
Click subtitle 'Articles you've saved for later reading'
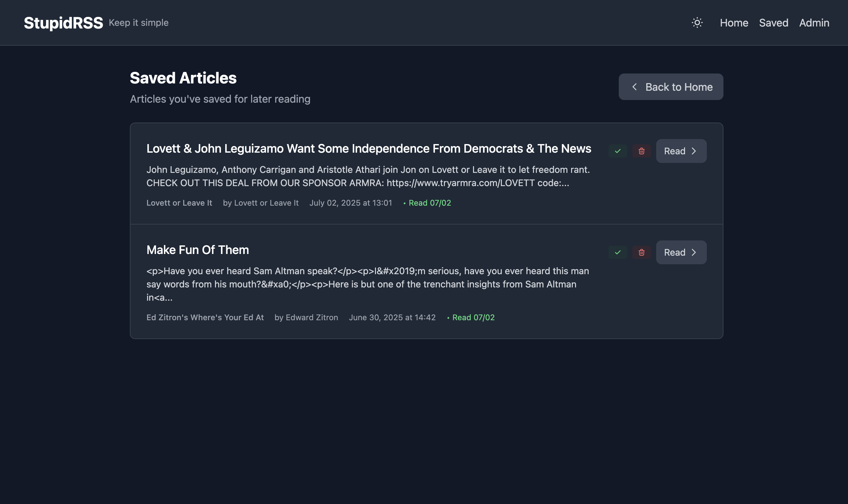pos(220,99)
